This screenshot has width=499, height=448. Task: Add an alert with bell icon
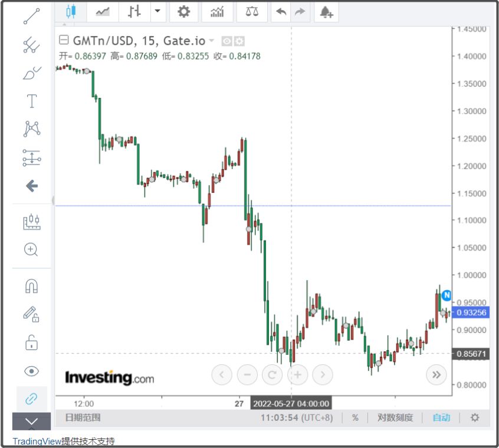click(x=326, y=12)
